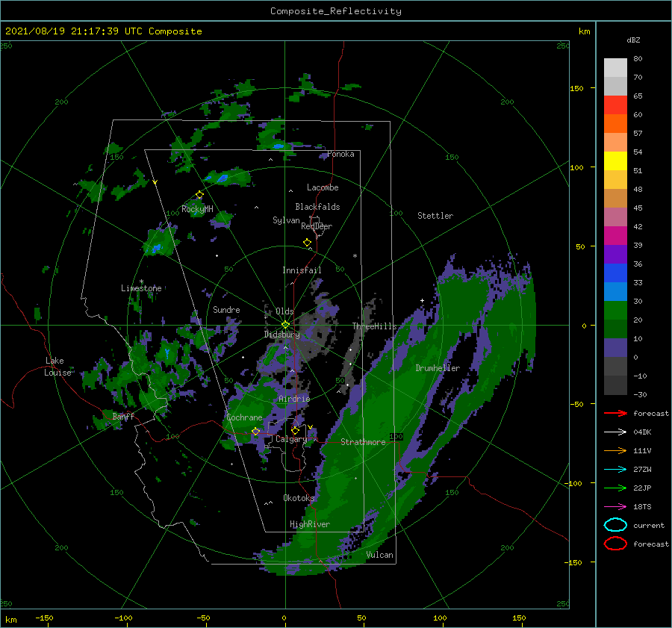Click the Calgary city label
This screenshot has width=672, height=628.
point(291,439)
